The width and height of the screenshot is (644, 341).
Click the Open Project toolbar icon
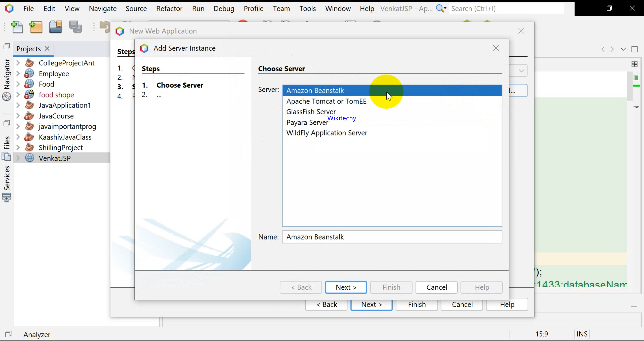pos(56,27)
